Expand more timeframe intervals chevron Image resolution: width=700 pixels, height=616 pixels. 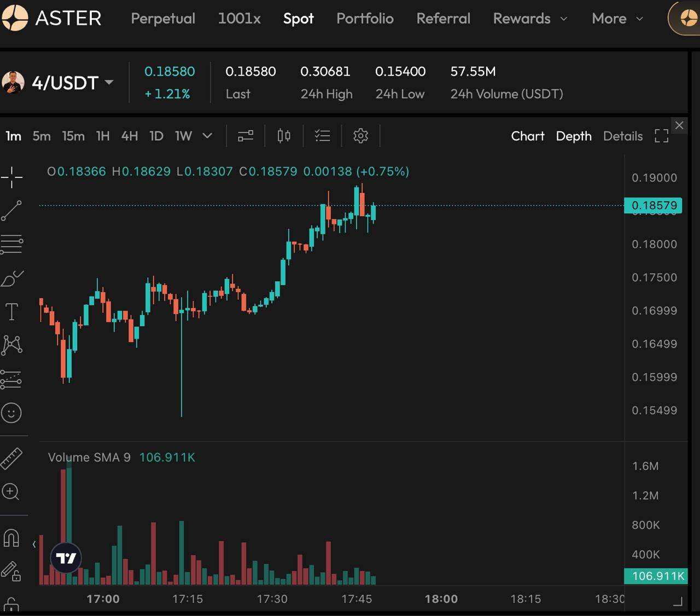click(207, 136)
